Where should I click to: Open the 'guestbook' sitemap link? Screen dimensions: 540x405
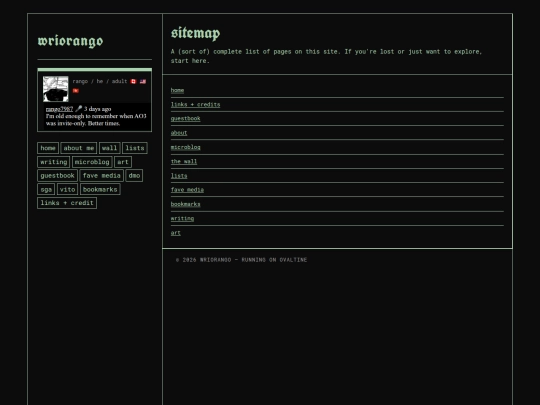pyautogui.click(x=185, y=118)
